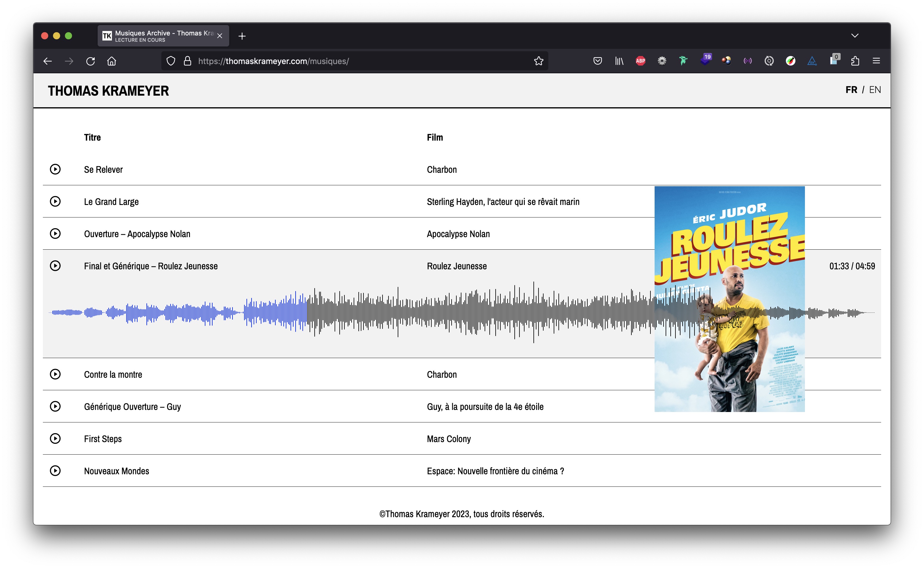The height and width of the screenshot is (569, 924).
Task: Click the Titre column header
Action: [93, 137]
